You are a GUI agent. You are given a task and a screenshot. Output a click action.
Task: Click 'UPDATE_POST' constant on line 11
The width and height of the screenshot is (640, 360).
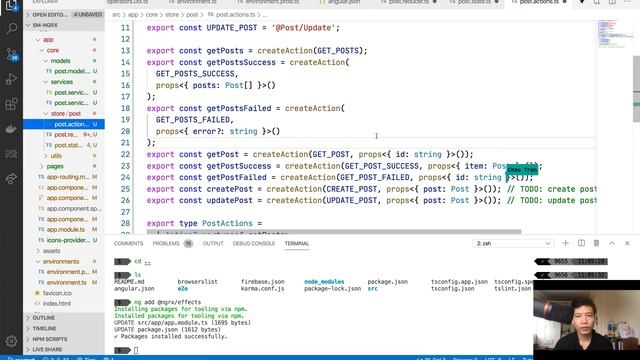tap(232, 28)
